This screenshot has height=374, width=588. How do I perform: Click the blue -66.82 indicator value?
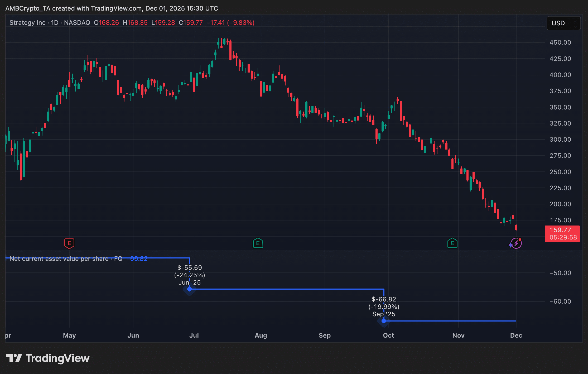tap(137, 259)
